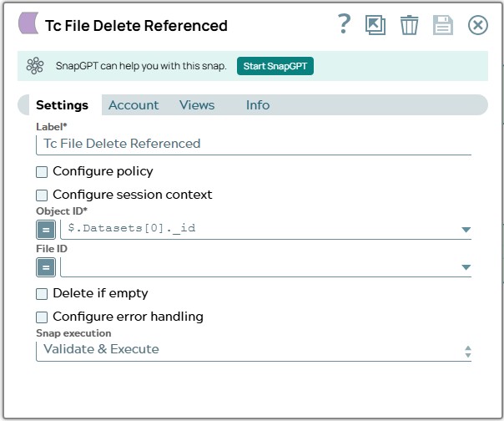Open the snap help question mark icon

[x=345, y=24]
